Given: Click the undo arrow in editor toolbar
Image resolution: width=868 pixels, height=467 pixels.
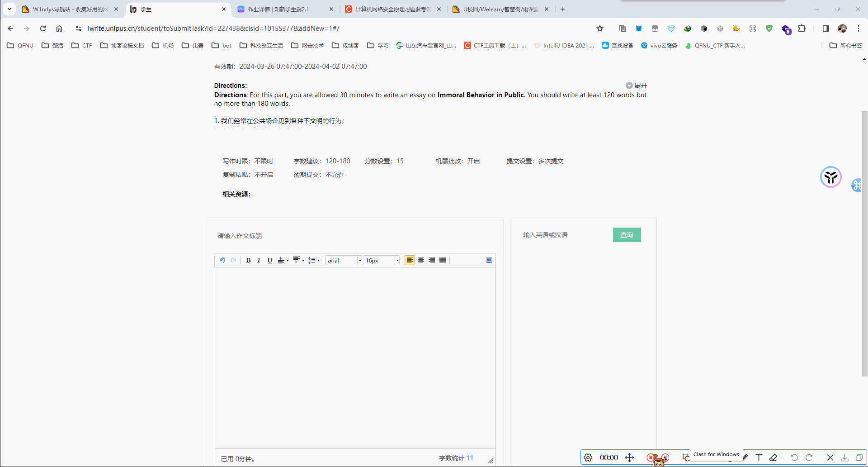Looking at the screenshot, I should coord(222,260).
